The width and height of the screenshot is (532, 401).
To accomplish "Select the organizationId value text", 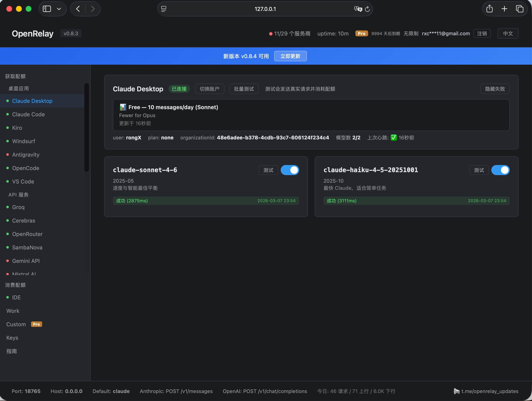I will (273, 138).
